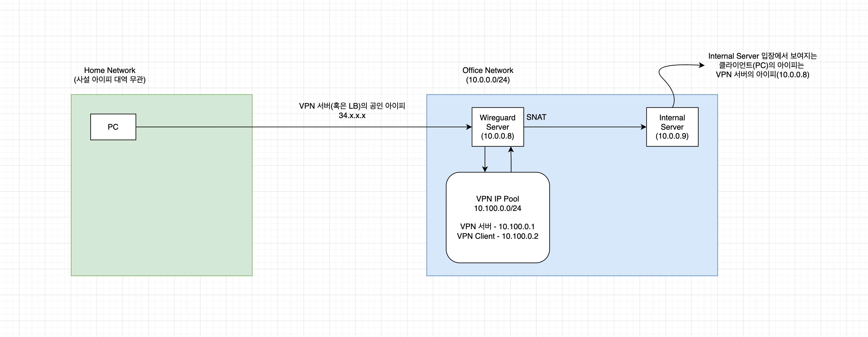Click the SNAT label
This screenshot has width=868, height=337.
tap(536, 117)
